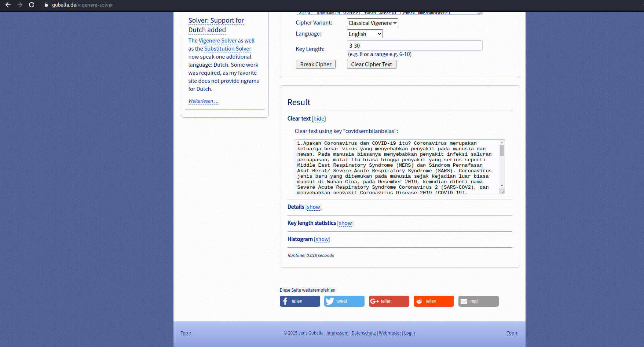Image resolution: width=644 pixels, height=347 pixels.
Task: Open the Weiterlesen link
Action: pyautogui.click(x=203, y=101)
